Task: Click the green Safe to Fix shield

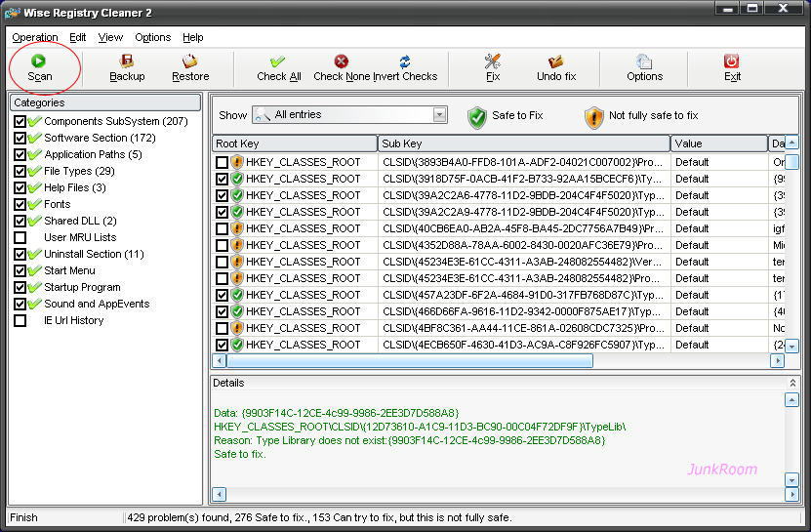Action: point(477,117)
